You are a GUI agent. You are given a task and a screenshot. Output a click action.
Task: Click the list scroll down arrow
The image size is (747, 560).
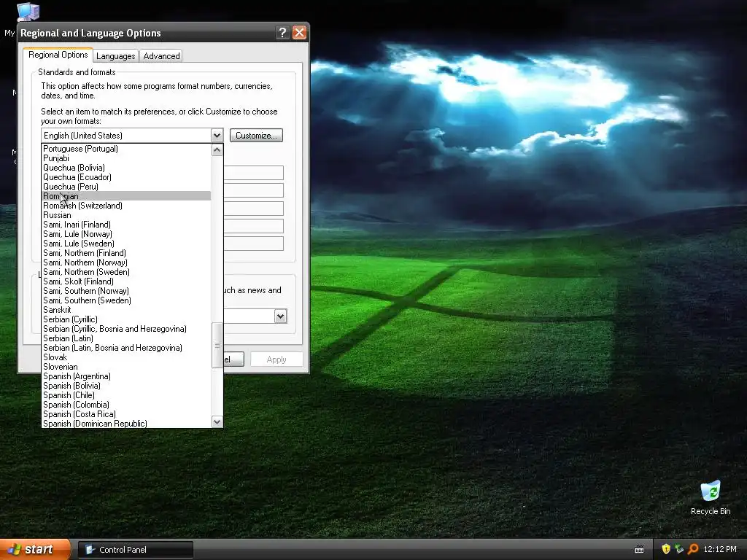coord(217,422)
